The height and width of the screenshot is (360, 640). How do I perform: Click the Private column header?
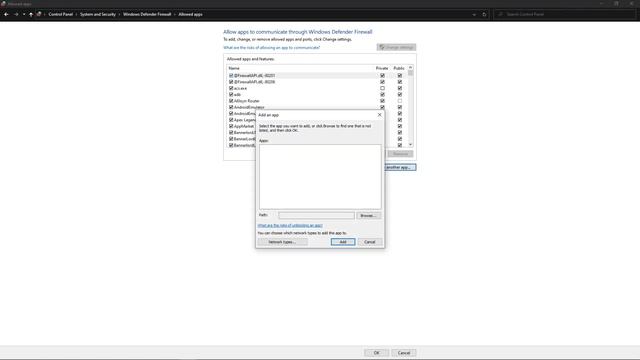point(382,68)
